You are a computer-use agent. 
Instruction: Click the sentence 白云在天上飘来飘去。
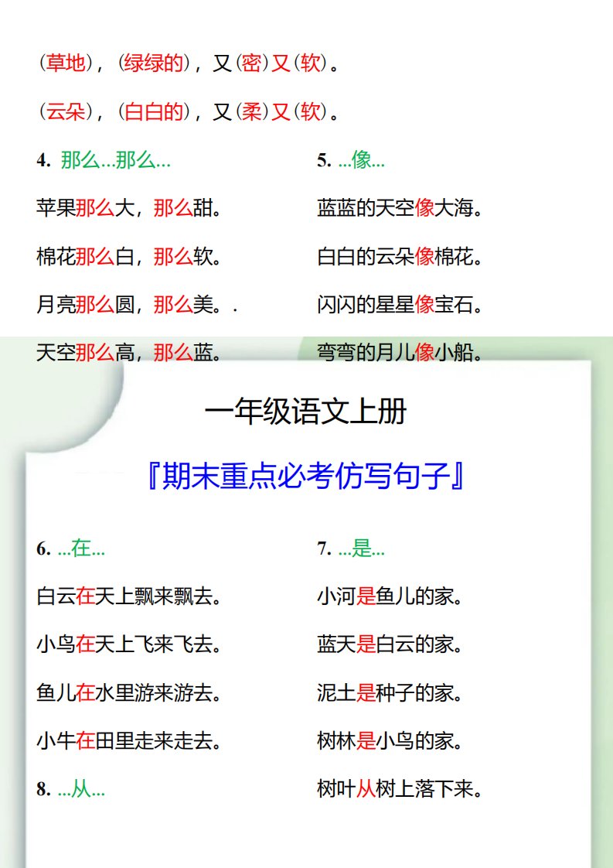129,597
